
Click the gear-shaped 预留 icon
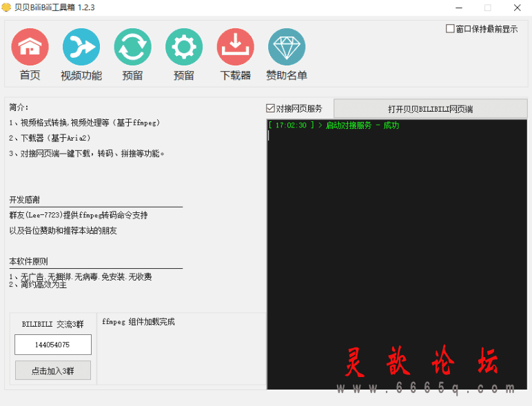[x=184, y=47]
